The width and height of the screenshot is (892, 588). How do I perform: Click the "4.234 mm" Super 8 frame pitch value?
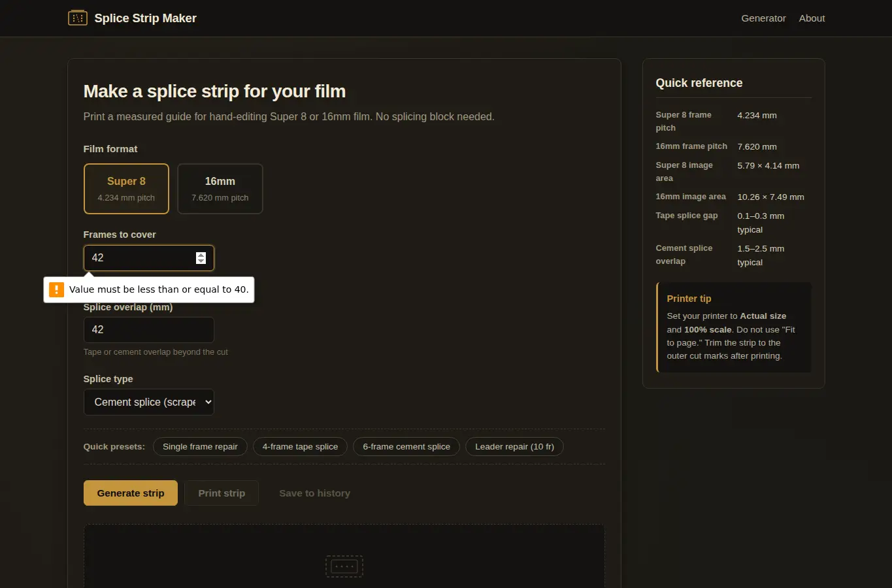click(757, 116)
